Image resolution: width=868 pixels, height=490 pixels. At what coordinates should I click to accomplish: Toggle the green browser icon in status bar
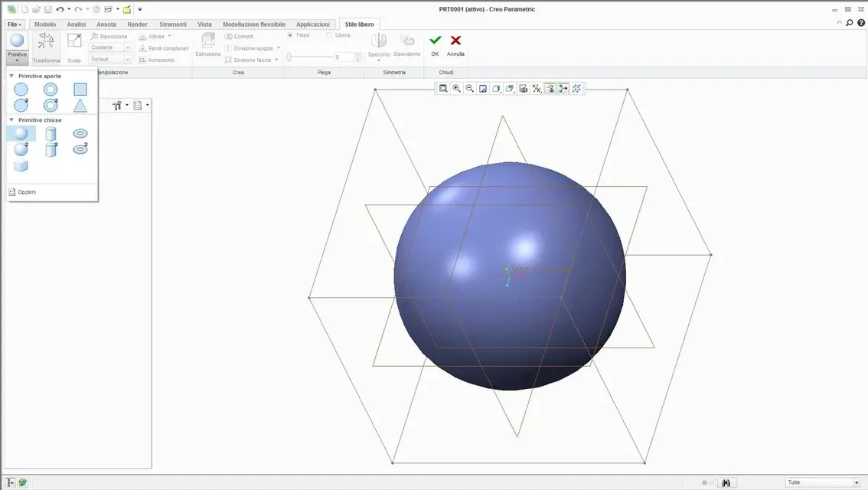23,483
